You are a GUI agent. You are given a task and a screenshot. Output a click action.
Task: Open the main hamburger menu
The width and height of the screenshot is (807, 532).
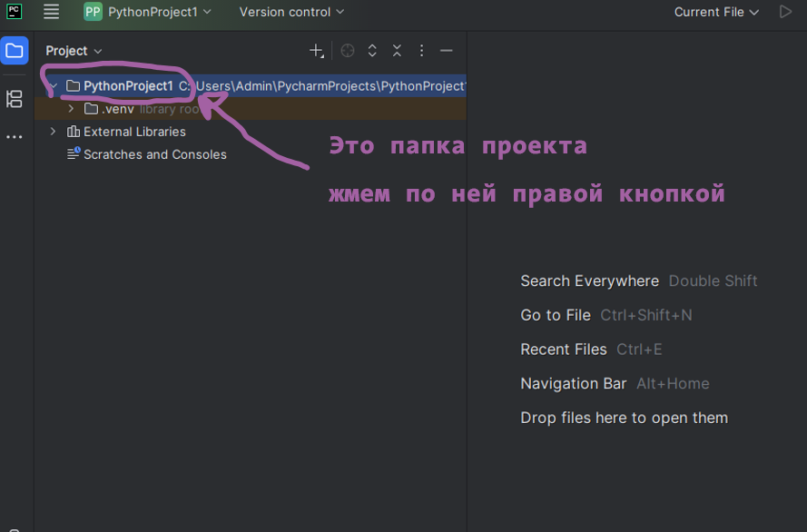(x=51, y=11)
